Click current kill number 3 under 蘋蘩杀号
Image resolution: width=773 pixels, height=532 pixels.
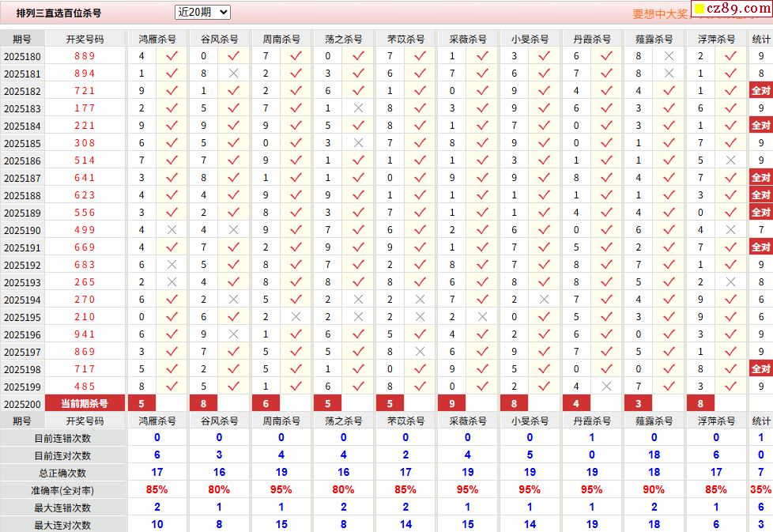(639, 403)
